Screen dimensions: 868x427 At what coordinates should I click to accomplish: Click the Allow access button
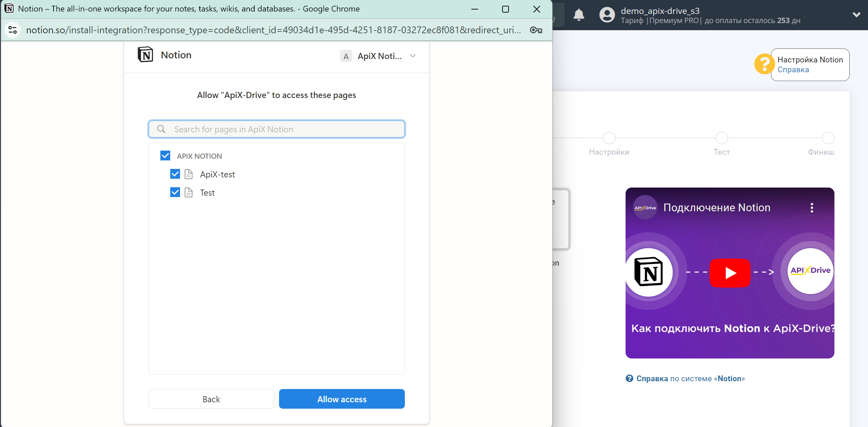(x=342, y=399)
